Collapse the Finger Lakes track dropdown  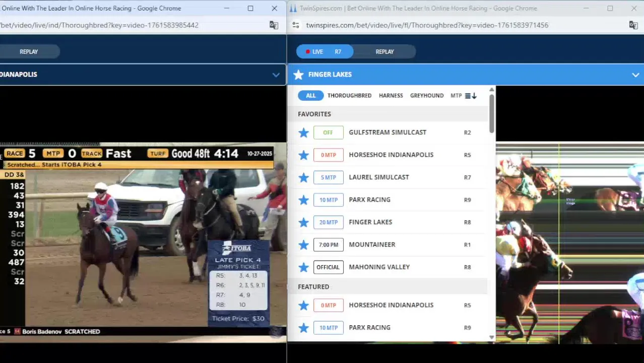635,75
